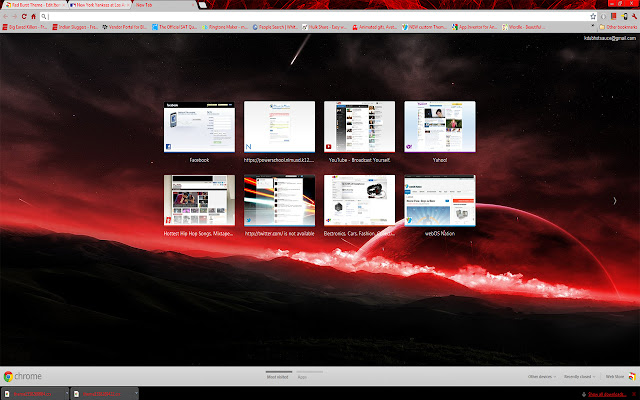Open second downloaded theme file
This screenshot has height=400, width=640.
(101, 394)
